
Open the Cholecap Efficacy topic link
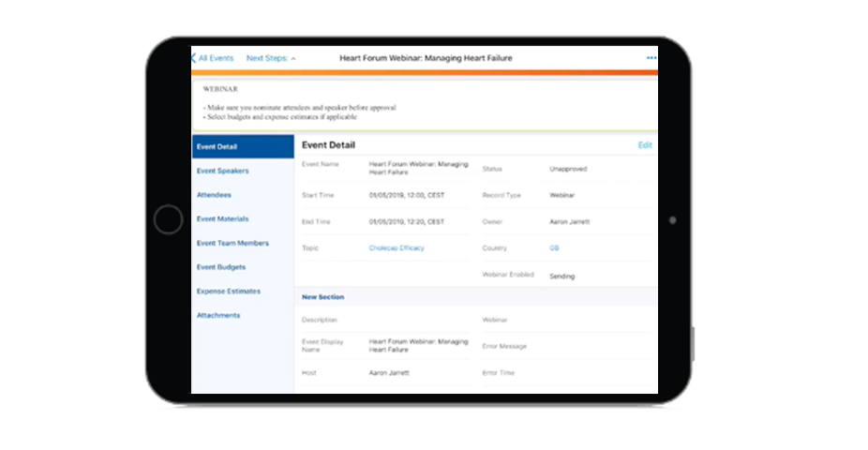(x=397, y=247)
